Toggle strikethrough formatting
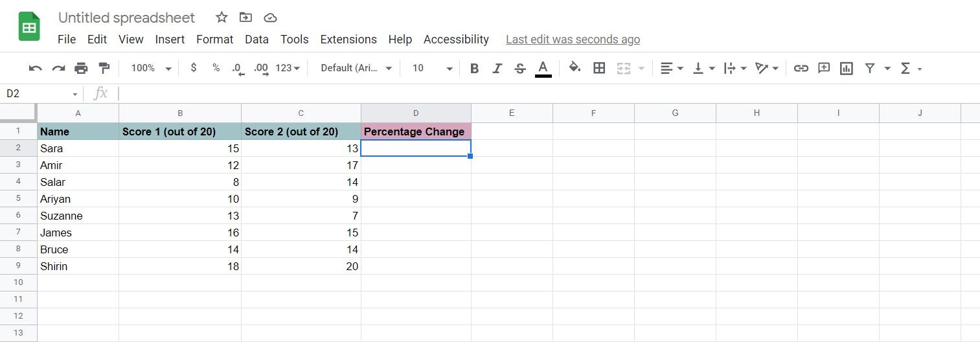980x342 pixels. click(x=519, y=68)
